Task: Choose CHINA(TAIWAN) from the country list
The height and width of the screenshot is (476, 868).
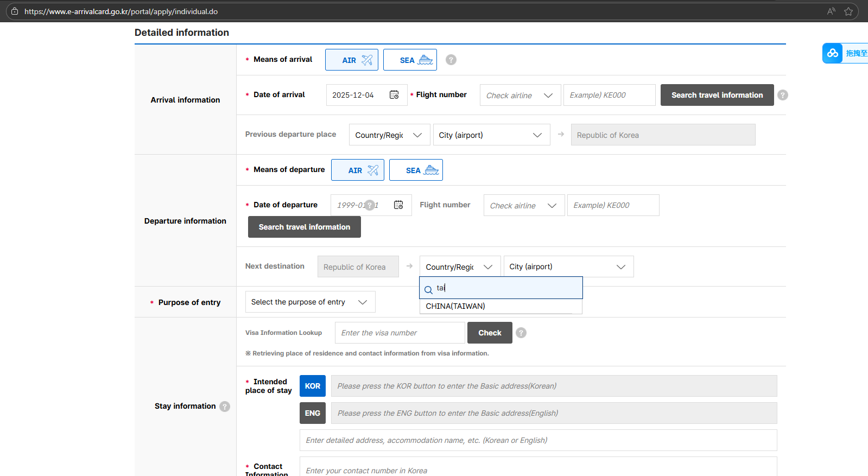Action: click(455, 306)
